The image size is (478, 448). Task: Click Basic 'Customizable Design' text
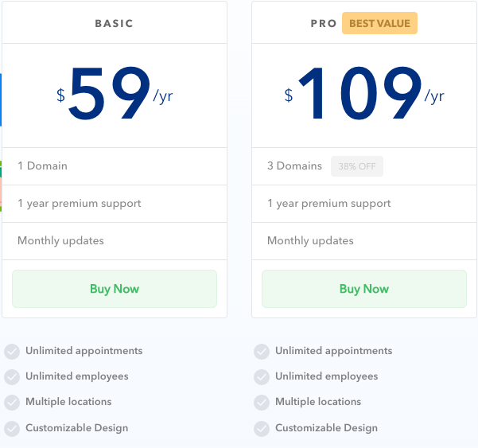tap(77, 428)
